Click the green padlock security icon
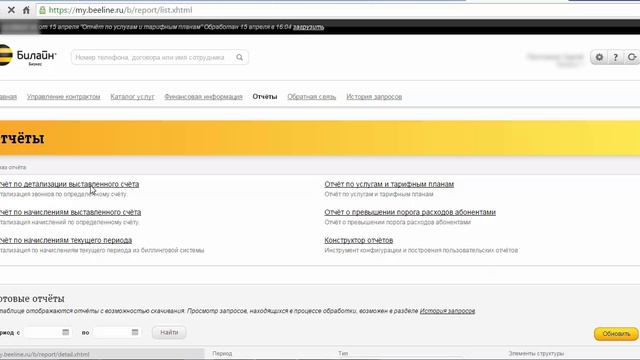 42,10
